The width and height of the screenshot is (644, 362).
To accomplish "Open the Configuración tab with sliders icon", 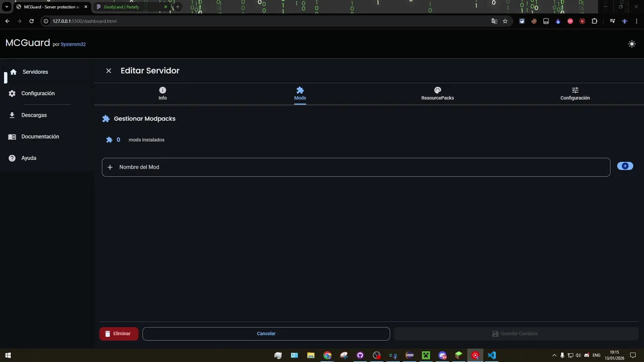I will pyautogui.click(x=575, y=94).
